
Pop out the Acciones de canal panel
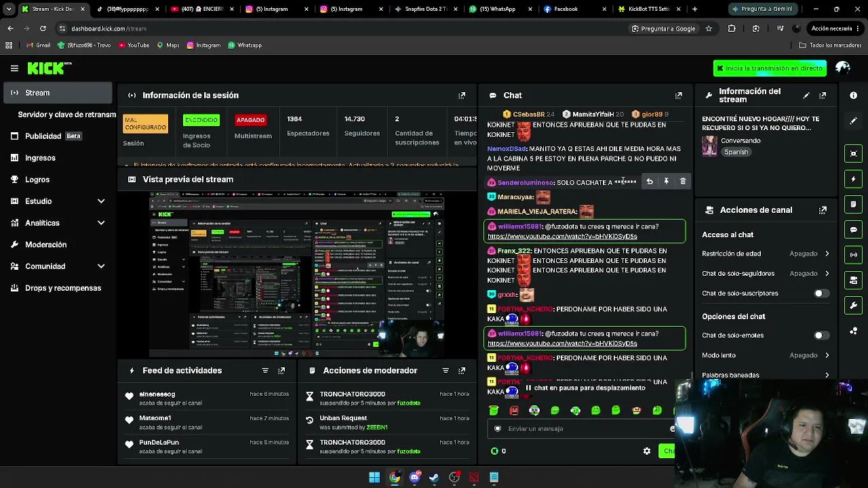coord(823,210)
